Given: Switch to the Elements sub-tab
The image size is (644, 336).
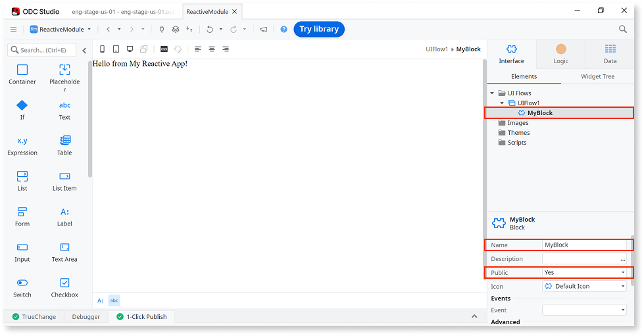Looking at the screenshot, I should coord(524,76).
